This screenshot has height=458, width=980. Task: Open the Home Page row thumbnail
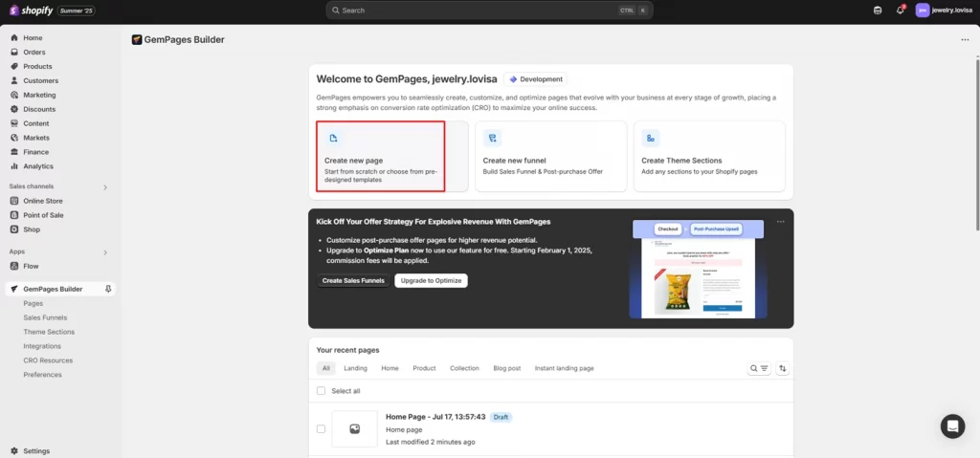click(x=354, y=428)
